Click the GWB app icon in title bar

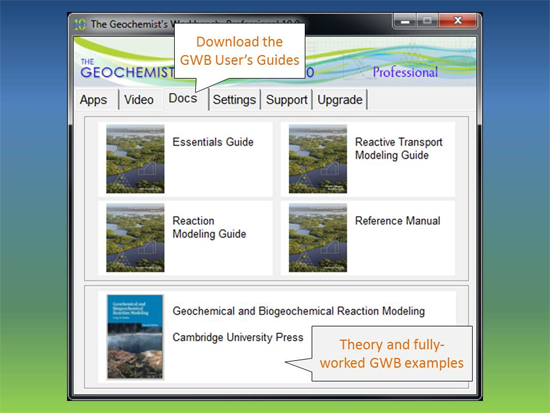80,24
